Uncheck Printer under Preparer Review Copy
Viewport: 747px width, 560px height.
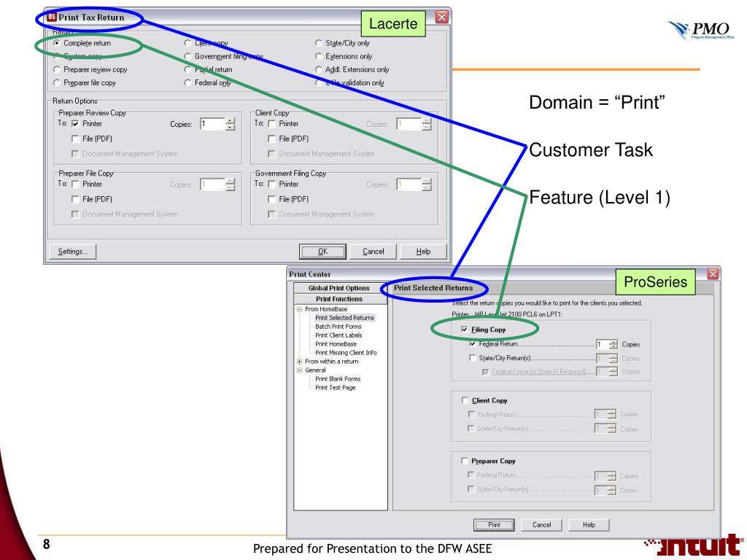(75, 124)
